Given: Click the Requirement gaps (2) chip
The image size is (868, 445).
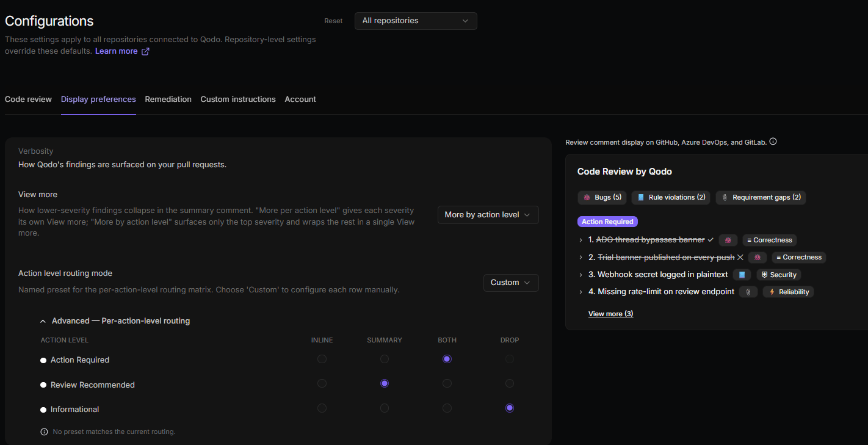Looking at the screenshot, I should 761,198.
